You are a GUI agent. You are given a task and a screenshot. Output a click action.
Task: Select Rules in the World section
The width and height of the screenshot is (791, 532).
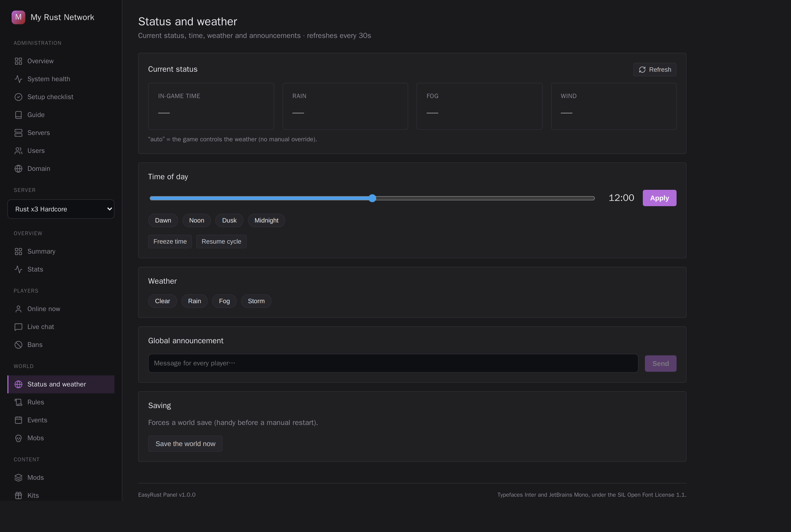(x=61, y=402)
